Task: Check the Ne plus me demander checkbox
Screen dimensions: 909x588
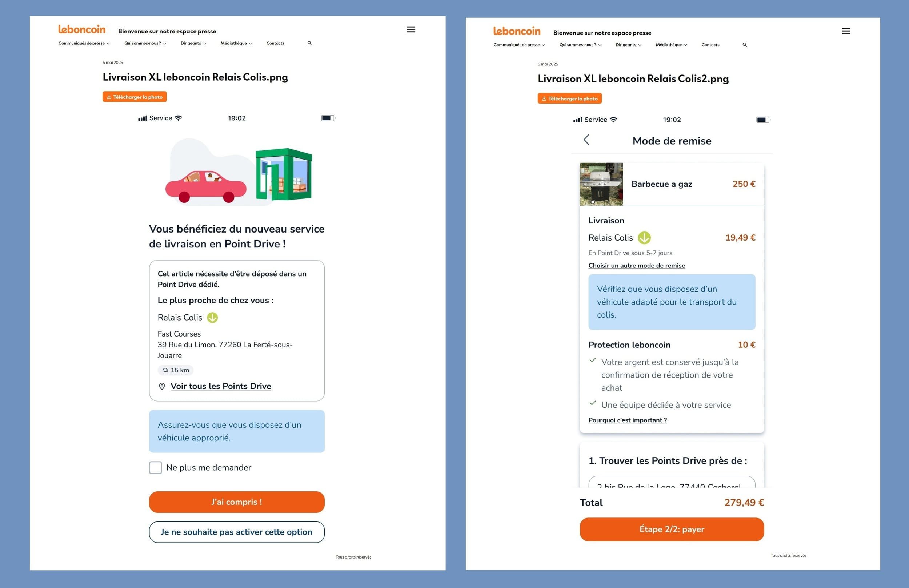Action: click(156, 468)
